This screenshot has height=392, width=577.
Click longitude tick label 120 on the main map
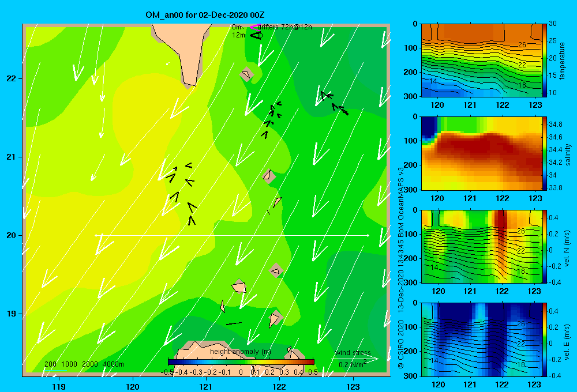tap(133, 386)
